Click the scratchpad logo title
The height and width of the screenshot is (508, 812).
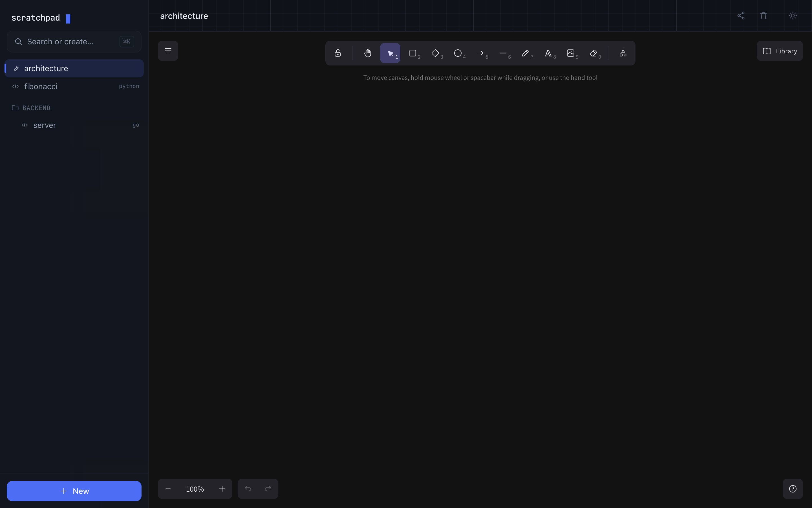pyautogui.click(x=36, y=18)
